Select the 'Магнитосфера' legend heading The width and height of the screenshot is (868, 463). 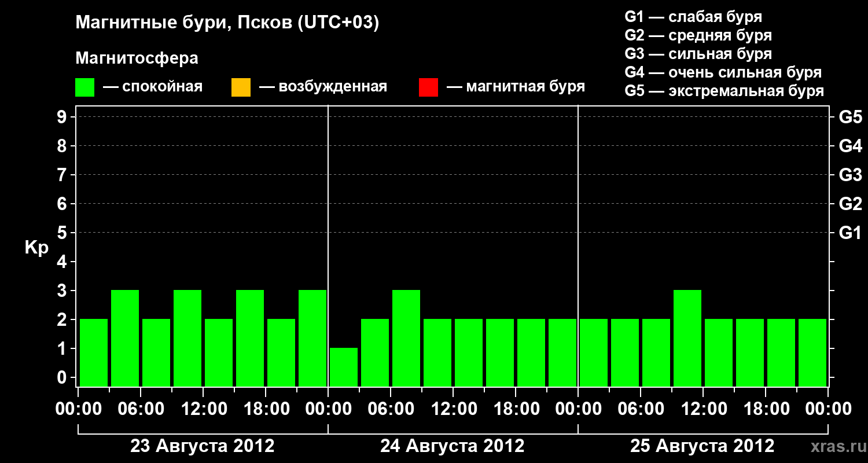(x=137, y=58)
